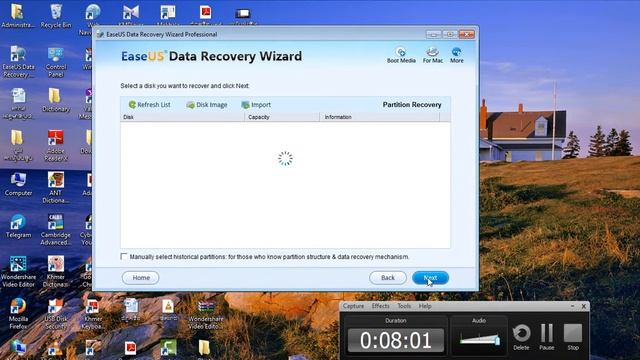
Task: Select the USB Disk Security icon
Action: (56, 314)
